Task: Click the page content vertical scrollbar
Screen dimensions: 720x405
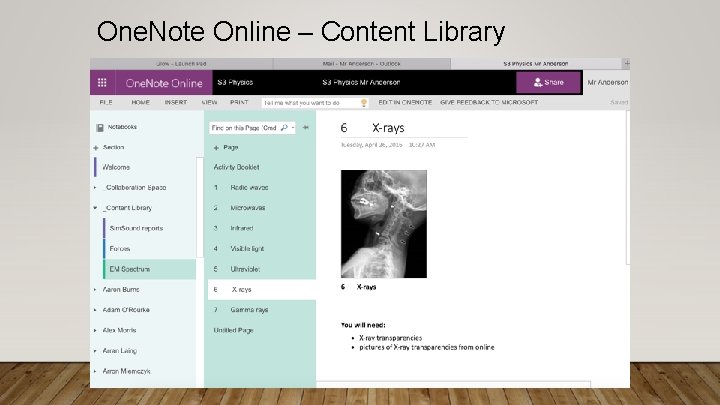Action: click(628, 187)
